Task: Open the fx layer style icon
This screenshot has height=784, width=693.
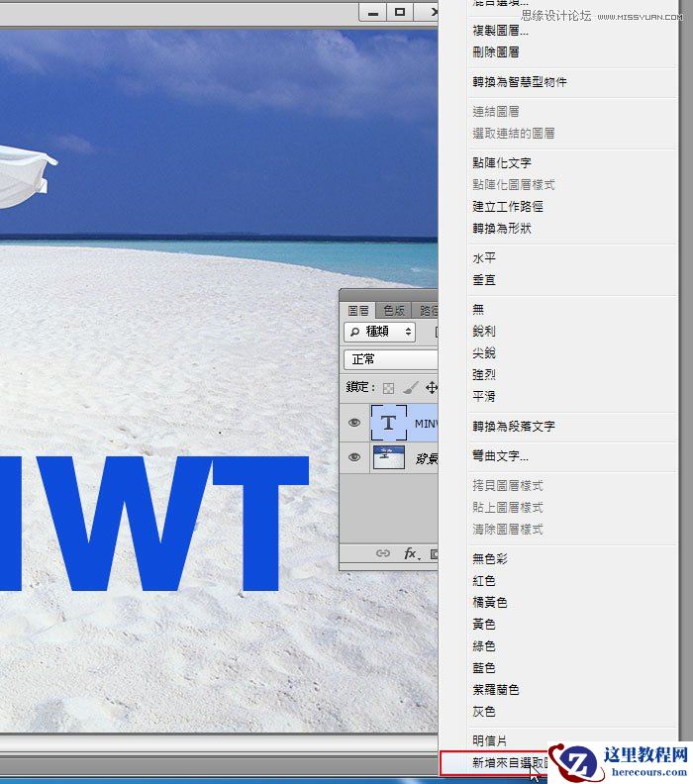Action: [411, 553]
